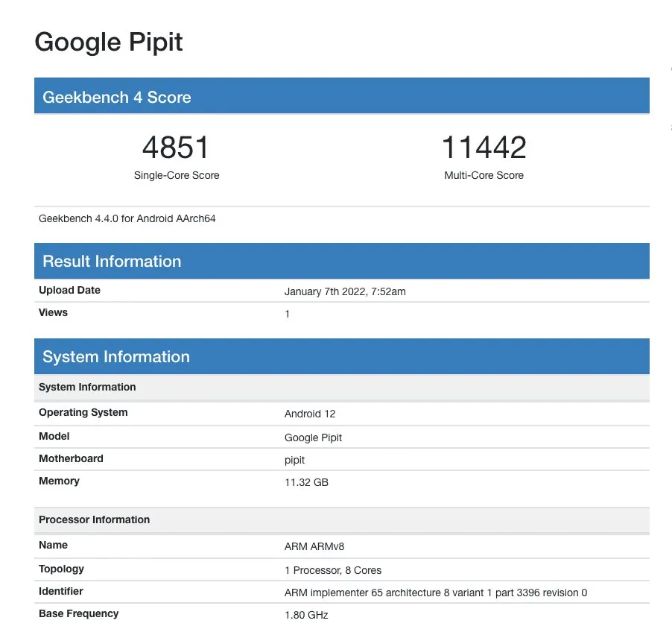Select the "11.32 GB" memory value
Image resolution: width=672 pixels, height=635 pixels.
(306, 482)
